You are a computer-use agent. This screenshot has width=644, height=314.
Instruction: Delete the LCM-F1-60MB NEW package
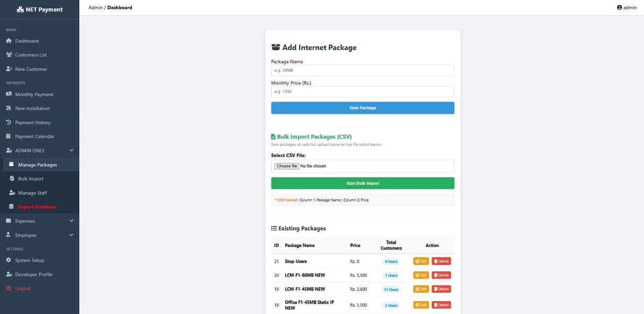(x=441, y=275)
